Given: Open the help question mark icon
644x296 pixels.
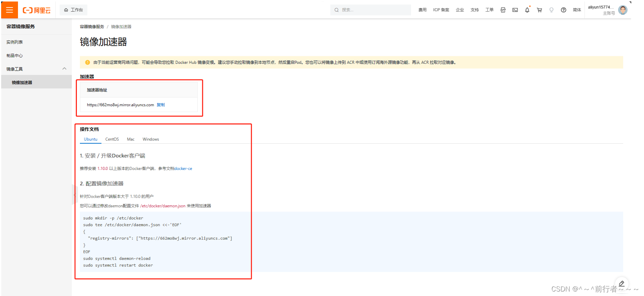Looking at the screenshot, I should pyautogui.click(x=563, y=10).
